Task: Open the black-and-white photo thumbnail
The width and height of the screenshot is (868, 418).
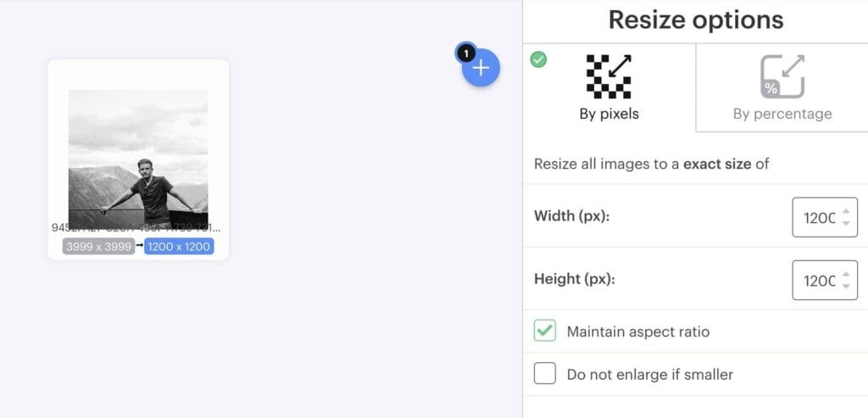Action: click(x=138, y=159)
